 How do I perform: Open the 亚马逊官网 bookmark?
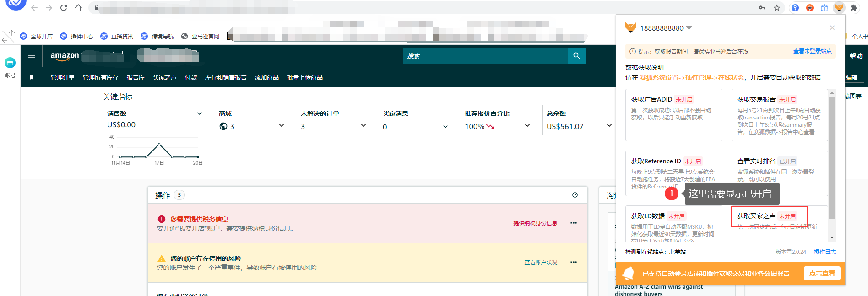(201, 36)
